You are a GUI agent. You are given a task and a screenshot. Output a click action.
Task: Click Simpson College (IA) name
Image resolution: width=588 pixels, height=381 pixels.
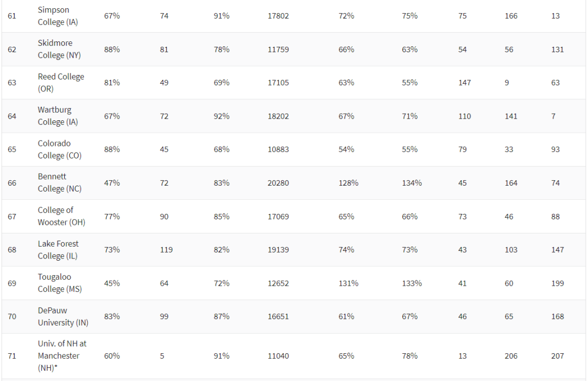58,16
